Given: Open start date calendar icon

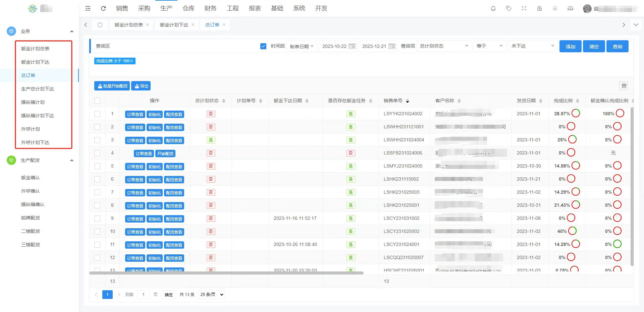Looking at the screenshot, I should tap(352, 46).
